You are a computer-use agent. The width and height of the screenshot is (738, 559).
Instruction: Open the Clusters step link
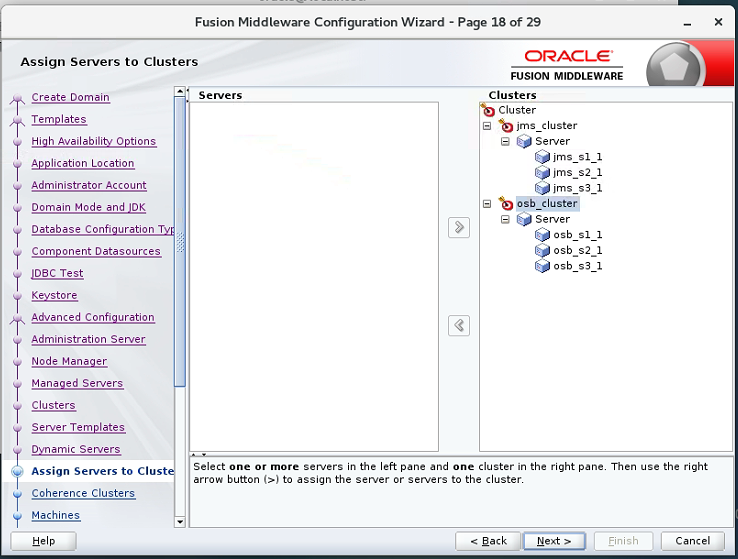[x=53, y=405]
